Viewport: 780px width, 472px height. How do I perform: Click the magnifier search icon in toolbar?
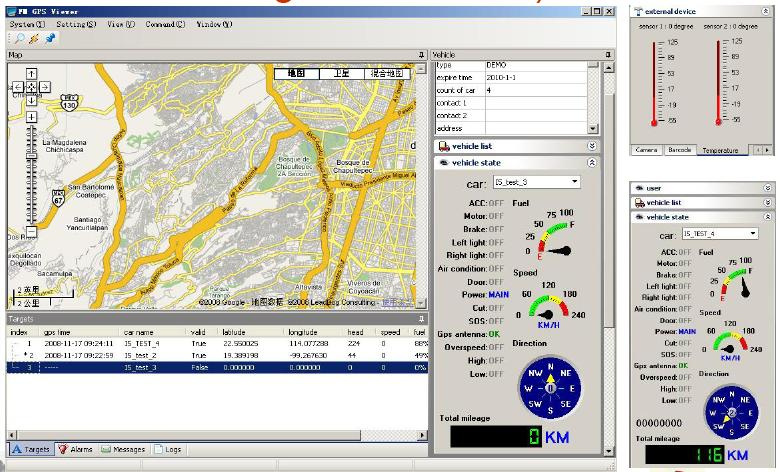[19, 38]
